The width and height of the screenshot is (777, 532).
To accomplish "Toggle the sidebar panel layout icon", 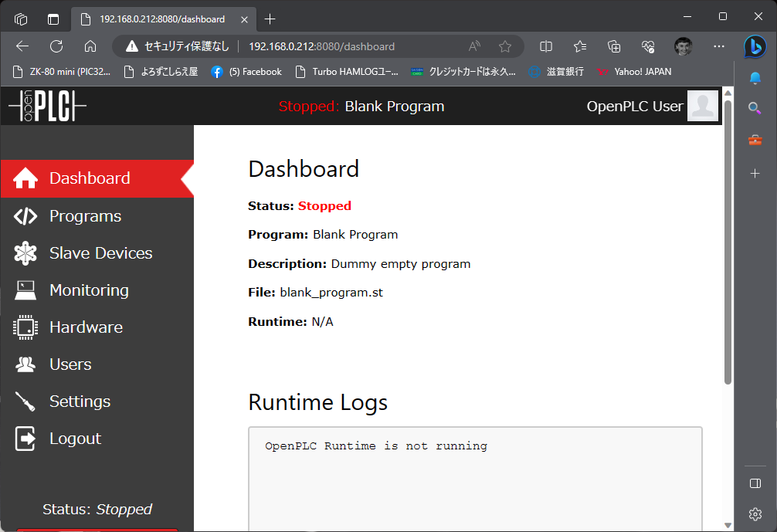I will click(755, 483).
